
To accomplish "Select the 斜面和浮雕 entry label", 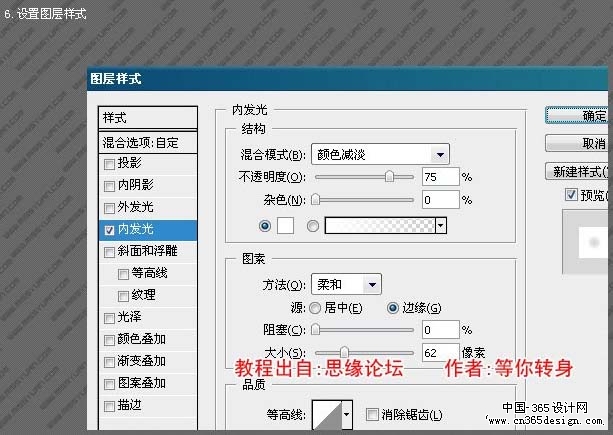I will point(147,251).
